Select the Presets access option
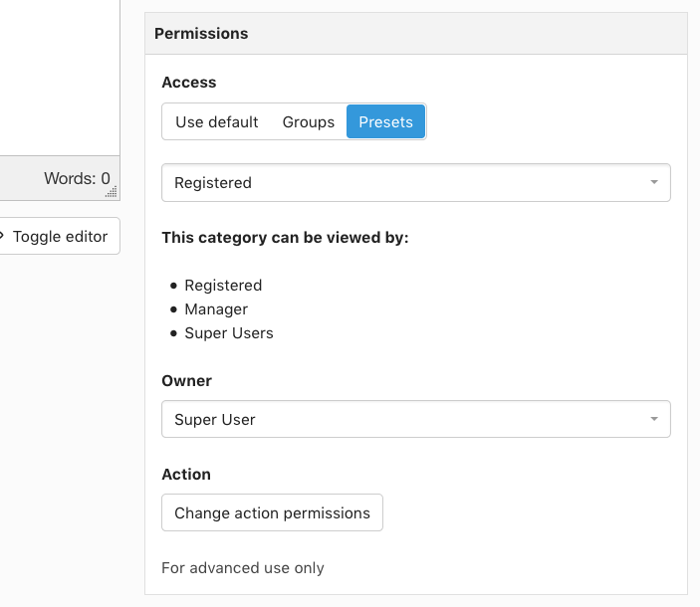Screen dimensions: 700x607 [x=385, y=121]
